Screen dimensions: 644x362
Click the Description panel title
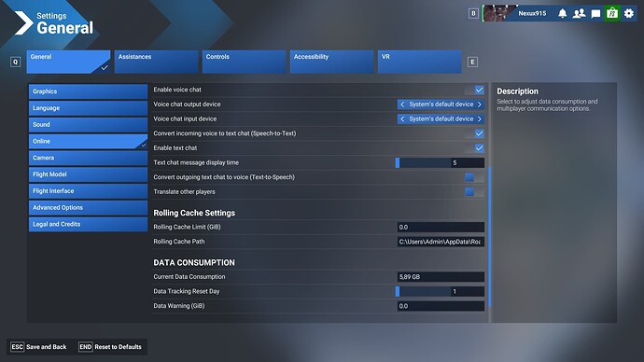point(517,91)
